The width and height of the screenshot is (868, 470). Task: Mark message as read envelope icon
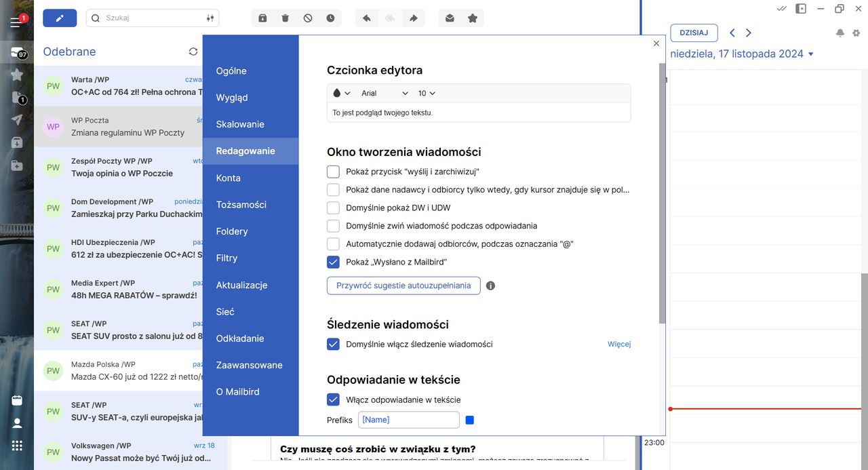click(450, 18)
